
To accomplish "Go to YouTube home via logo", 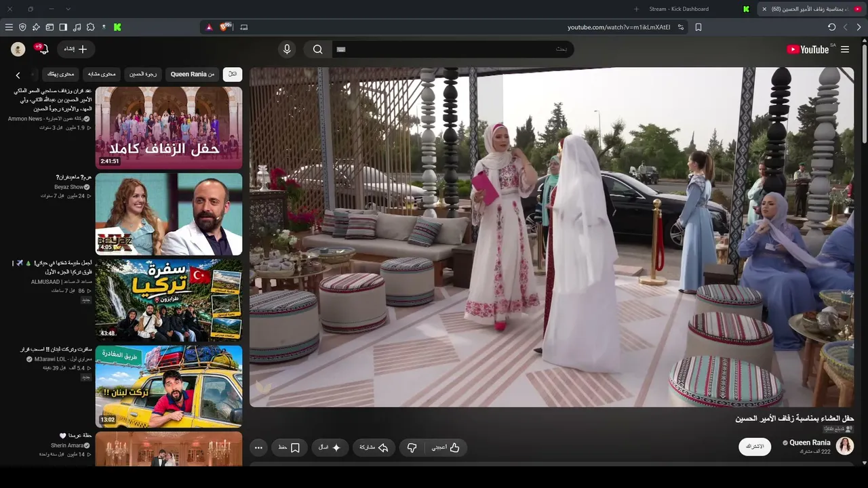I will (x=808, y=49).
